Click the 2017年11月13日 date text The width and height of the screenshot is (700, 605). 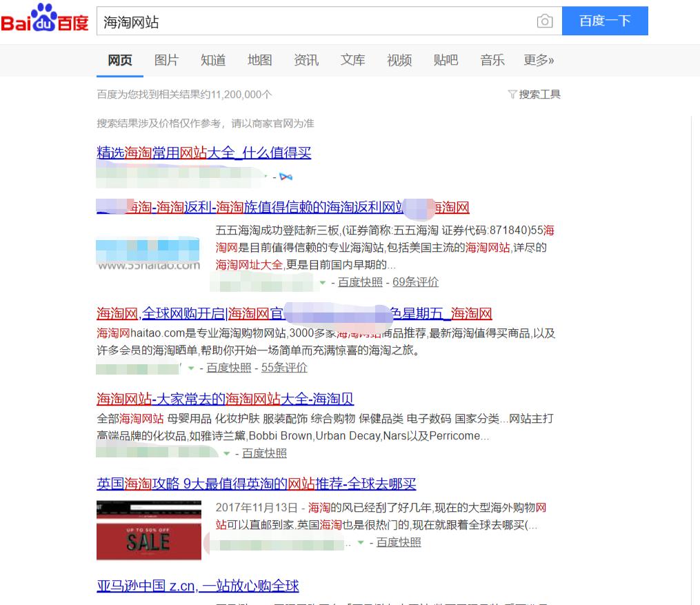[x=257, y=508]
